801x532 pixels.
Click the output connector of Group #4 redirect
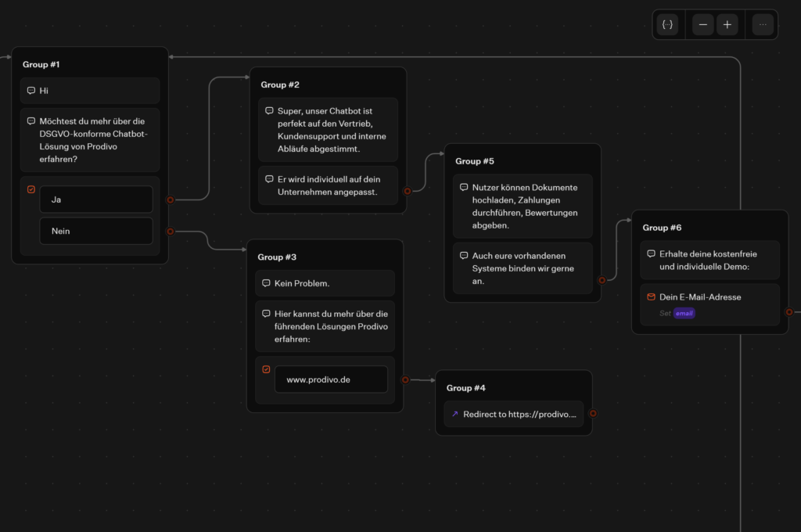point(593,414)
